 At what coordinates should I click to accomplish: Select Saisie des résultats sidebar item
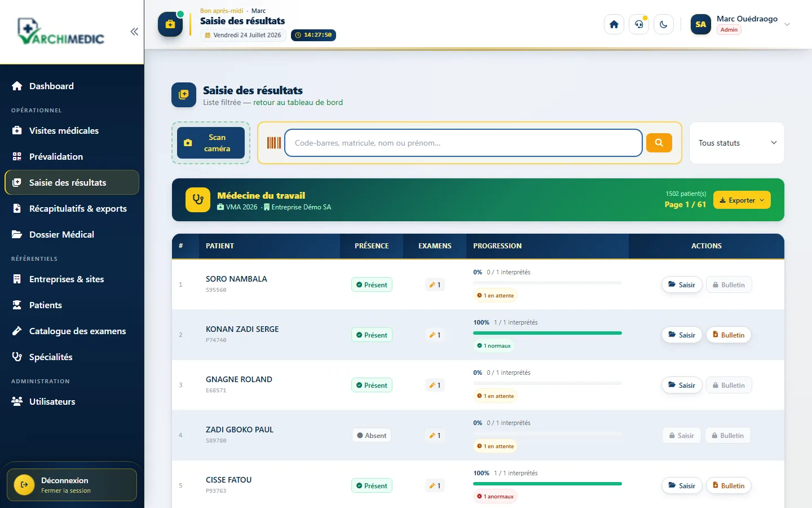coord(72,182)
